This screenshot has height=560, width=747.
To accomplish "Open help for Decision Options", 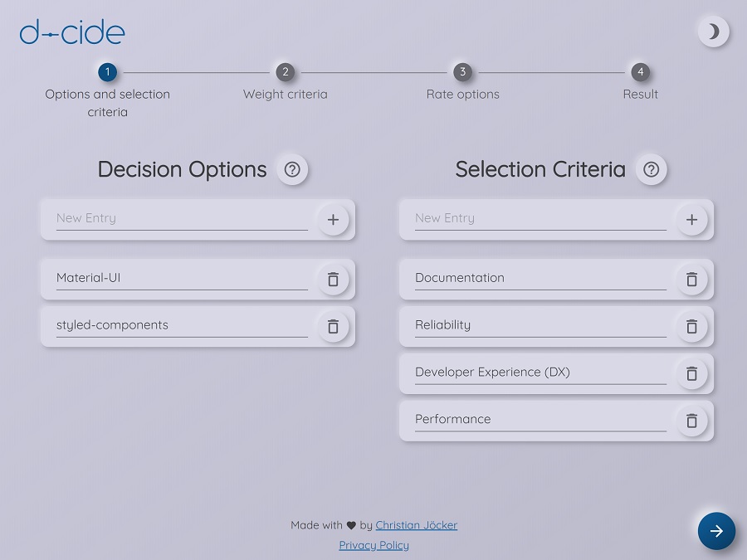I will [292, 169].
